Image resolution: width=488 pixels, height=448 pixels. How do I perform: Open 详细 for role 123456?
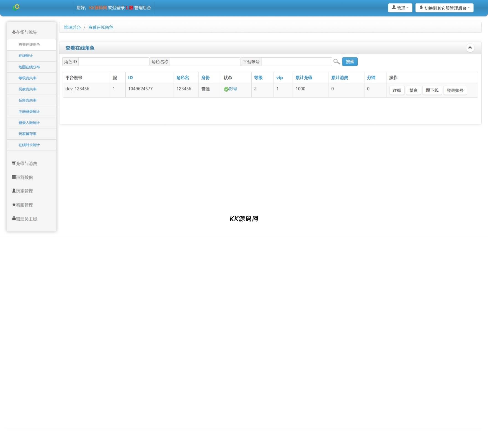397,90
